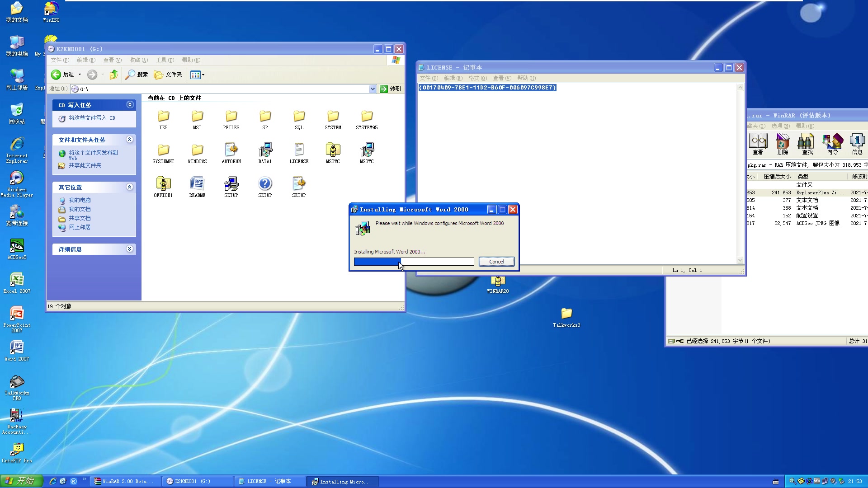The width and height of the screenshot is (868, 488).
Task: Collapse the 文件和文件夹任务 section
Action: [130, 140]
